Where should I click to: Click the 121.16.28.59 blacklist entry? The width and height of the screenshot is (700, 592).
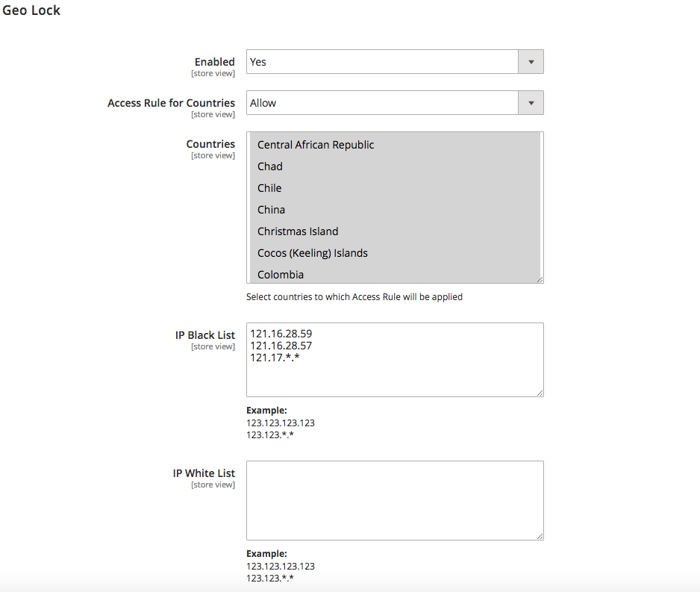(x=281, y=334)
